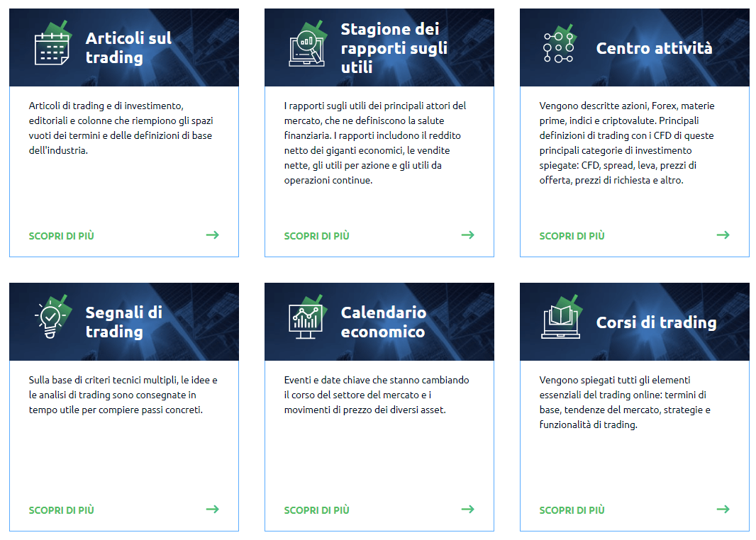Click green arrow in Calendario economico card
756x540 pixels.
[467, 509]
